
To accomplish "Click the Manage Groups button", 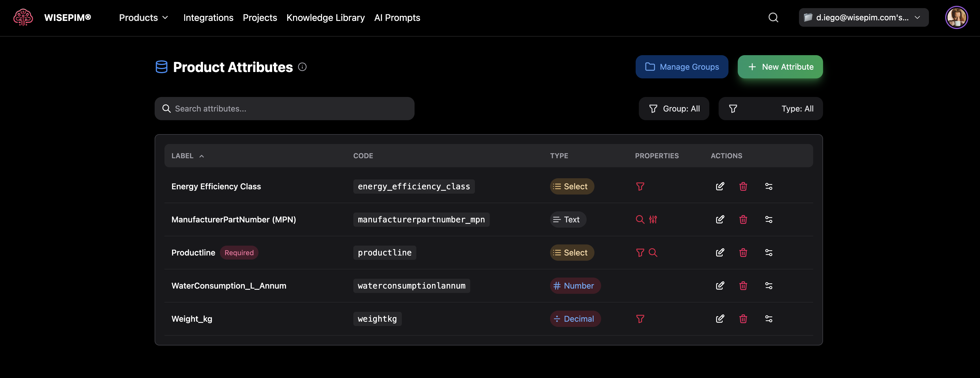I will pos(682,67).
